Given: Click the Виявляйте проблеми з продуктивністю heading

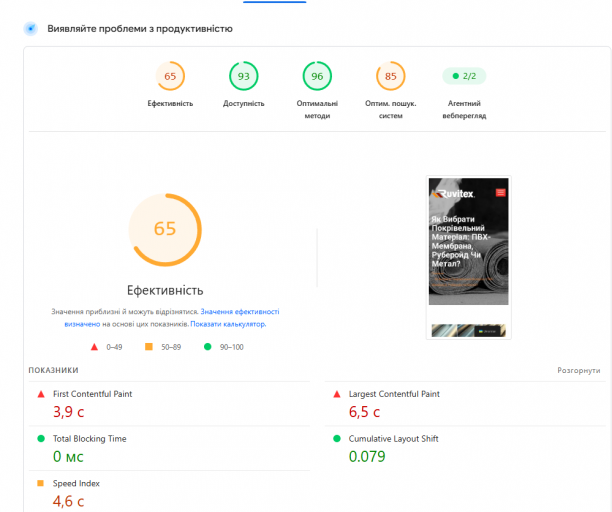Looking at the screenshot, I should (x=140, y=29).
